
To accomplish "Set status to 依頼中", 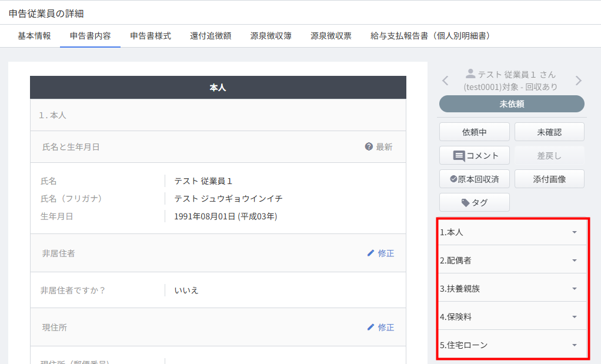I will pos(474,132).
